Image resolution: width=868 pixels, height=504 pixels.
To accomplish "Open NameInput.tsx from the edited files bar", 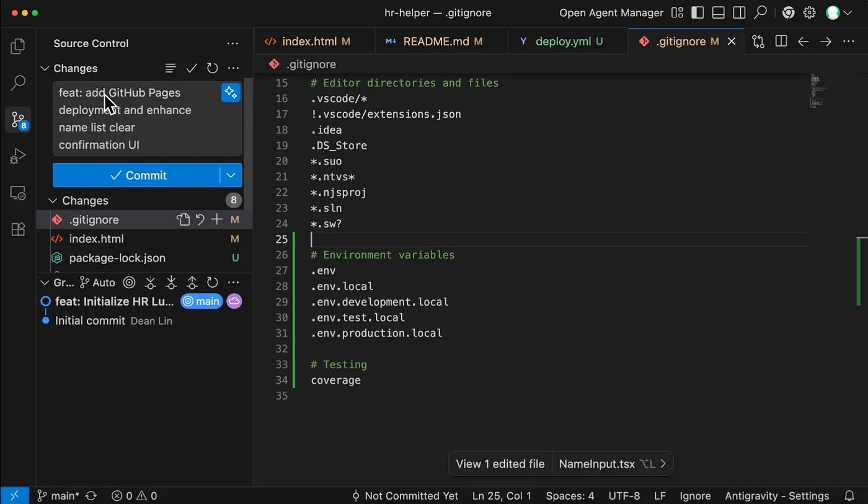I will [613, 464].
